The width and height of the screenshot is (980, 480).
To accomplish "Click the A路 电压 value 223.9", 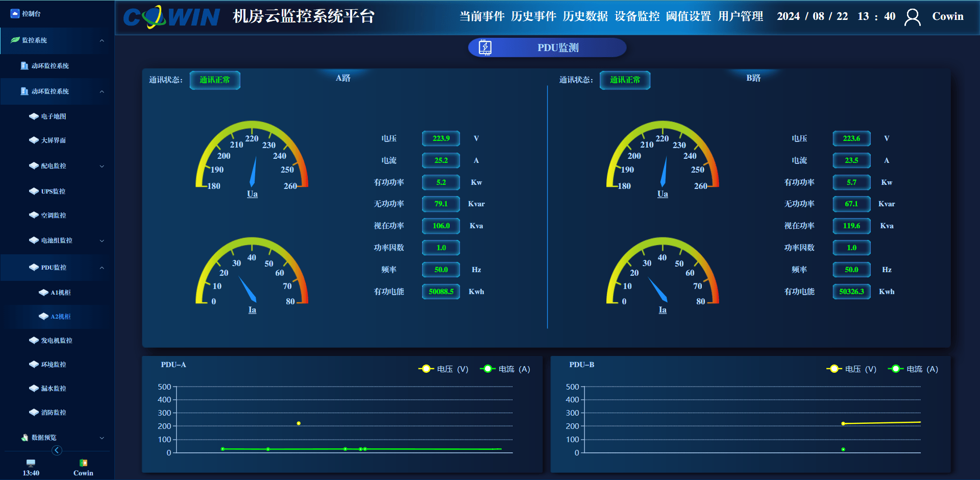I will 441,138.
